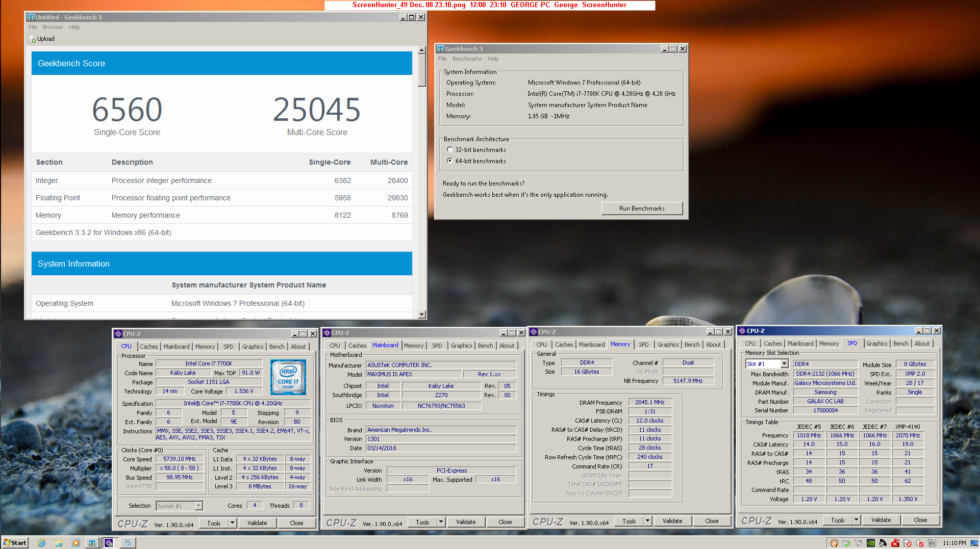Open Memory tab in Mainboard CPU-Z window
The image size is (980, 549).
[x=414, y=346]
